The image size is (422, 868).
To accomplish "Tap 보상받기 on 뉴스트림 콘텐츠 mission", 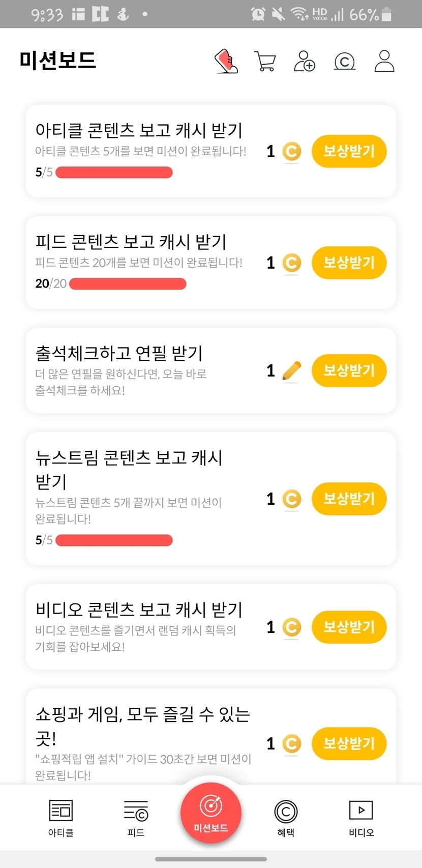I will point(349,499).
